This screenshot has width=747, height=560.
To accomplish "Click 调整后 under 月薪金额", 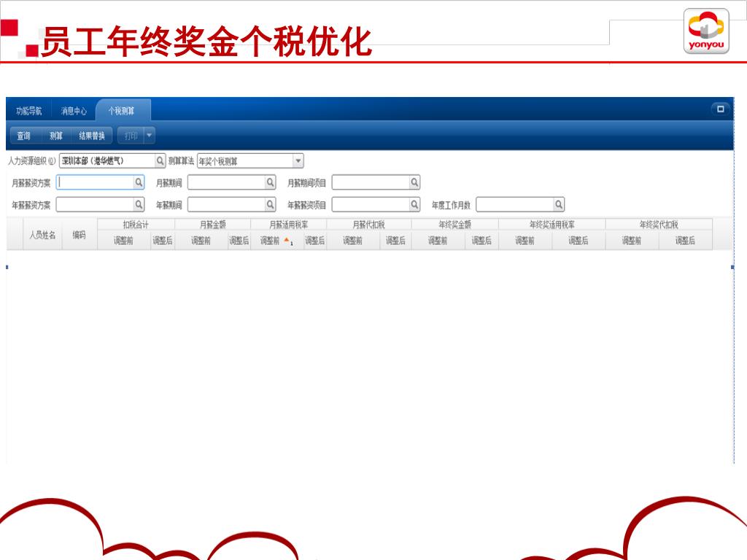I will 239,241.
